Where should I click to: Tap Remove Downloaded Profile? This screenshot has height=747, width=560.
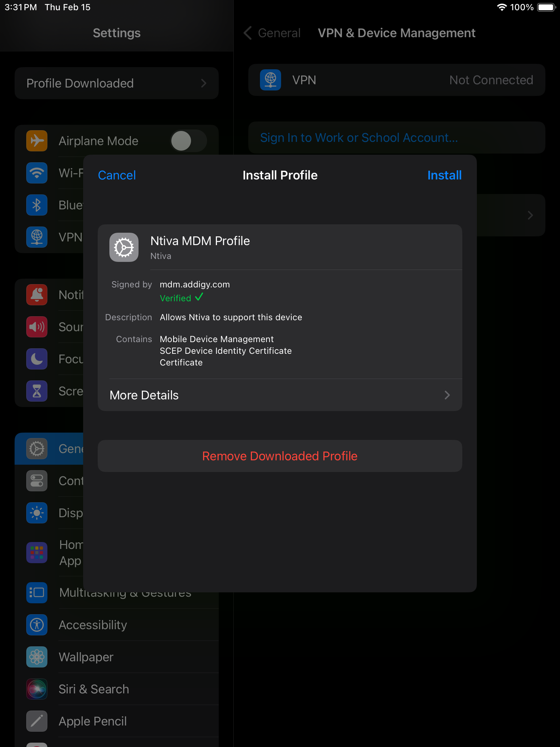[280, 456]
